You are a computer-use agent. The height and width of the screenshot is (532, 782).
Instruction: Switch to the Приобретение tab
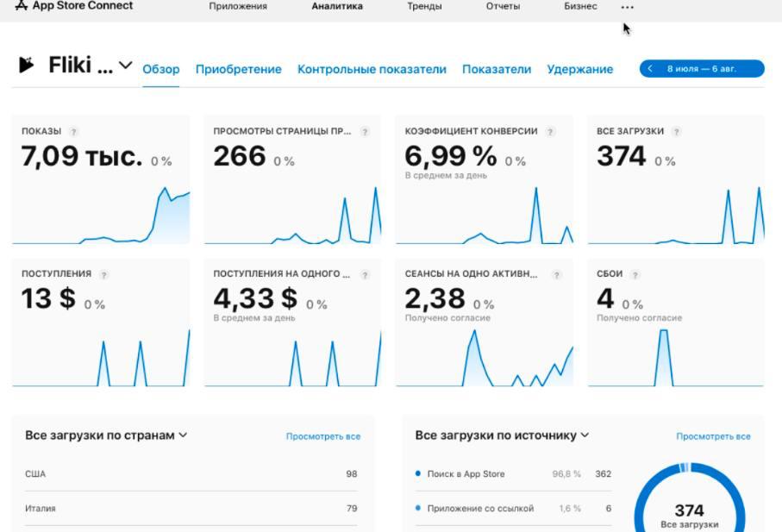238,69
